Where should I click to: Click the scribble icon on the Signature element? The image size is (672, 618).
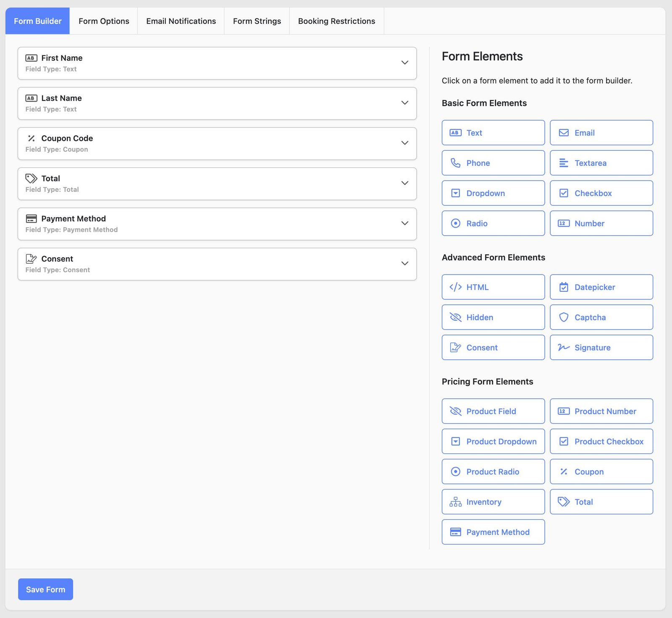point(564,348)
